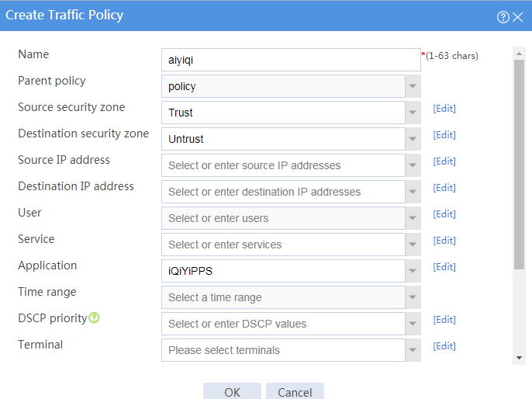Click the green DSCP priority help icon

coord(94,317)
